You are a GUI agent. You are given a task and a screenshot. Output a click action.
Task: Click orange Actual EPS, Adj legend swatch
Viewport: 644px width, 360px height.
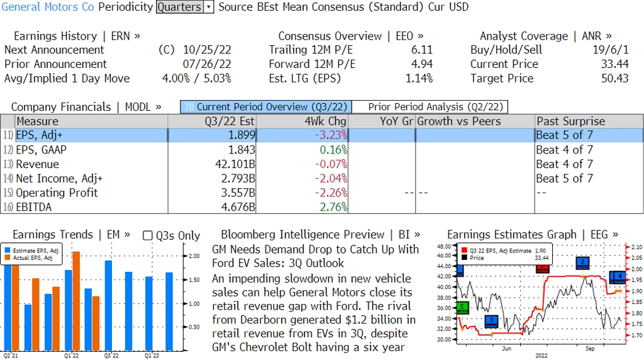tap(8, 257)
